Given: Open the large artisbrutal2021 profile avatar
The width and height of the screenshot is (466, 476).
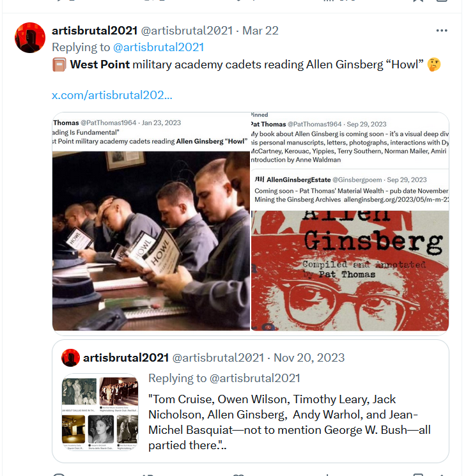Looking at the screenshot, I should click(30, 38).
